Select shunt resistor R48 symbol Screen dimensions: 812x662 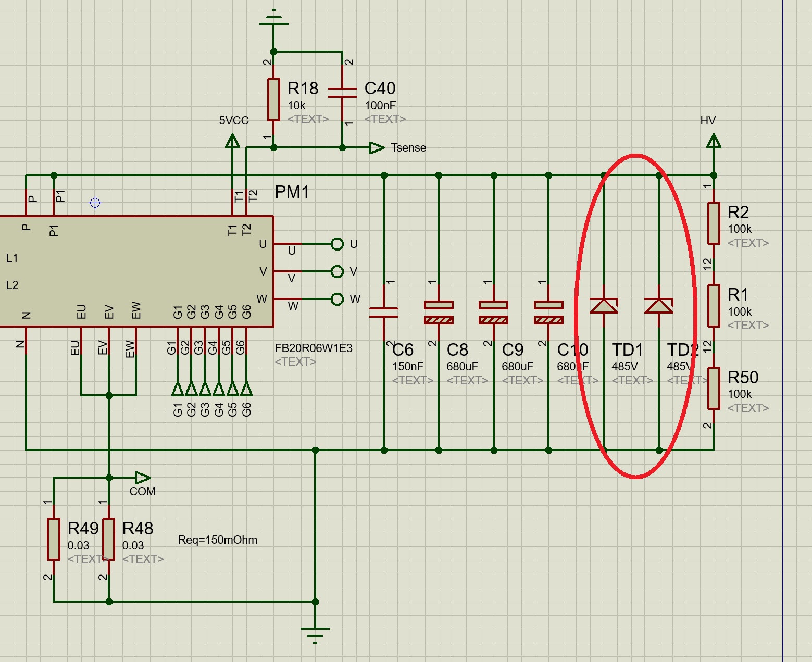(108, 539)
